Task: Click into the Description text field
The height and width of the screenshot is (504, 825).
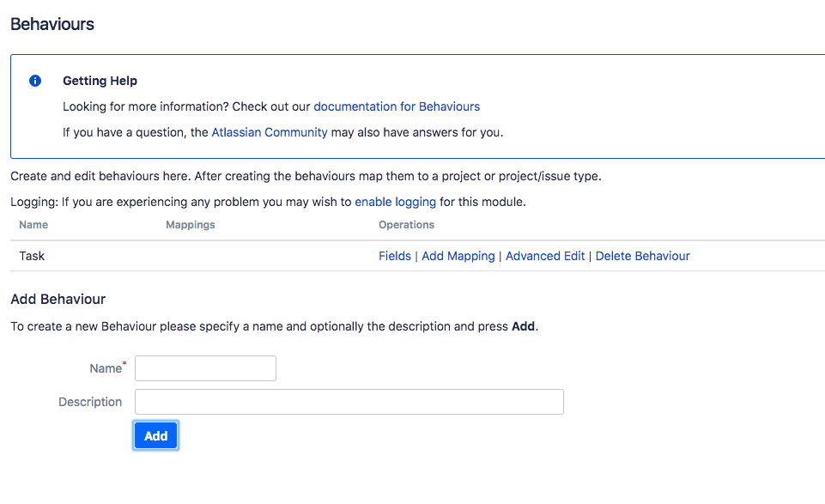Action: (349, 402)
